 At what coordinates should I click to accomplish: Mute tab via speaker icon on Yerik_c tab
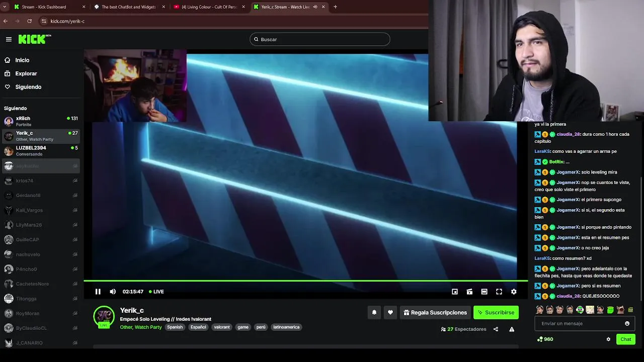coord(315,7)
